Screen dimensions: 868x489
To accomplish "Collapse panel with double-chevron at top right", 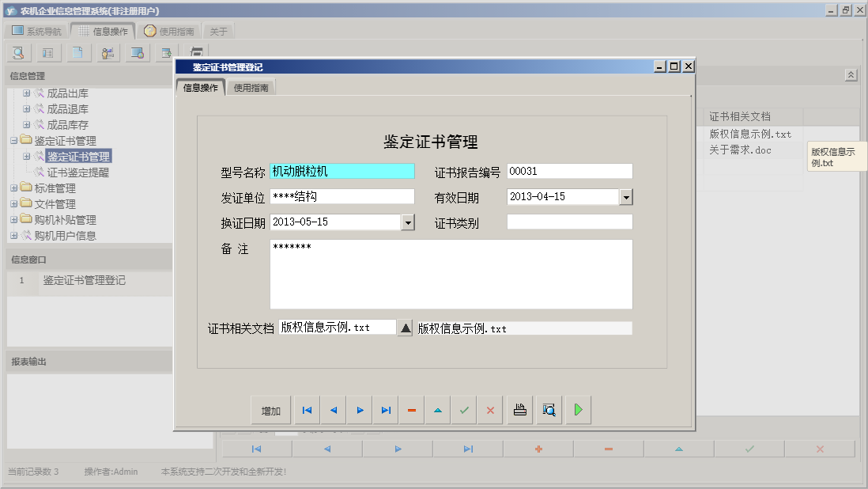I will (x=851, y=75).
